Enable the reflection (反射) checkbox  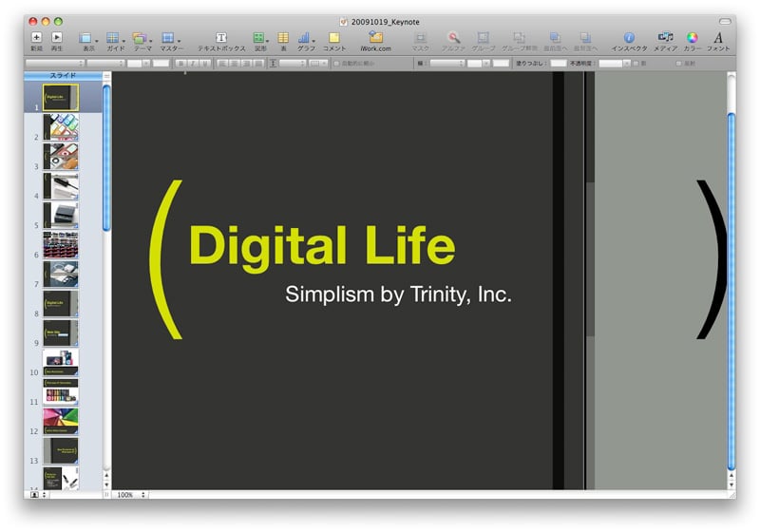(x=677, y=64)
